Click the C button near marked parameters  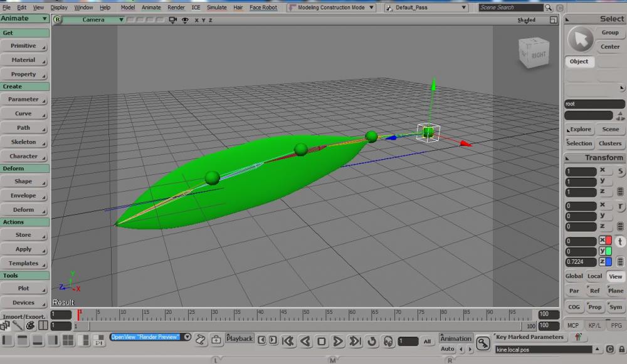click(610, 349)
